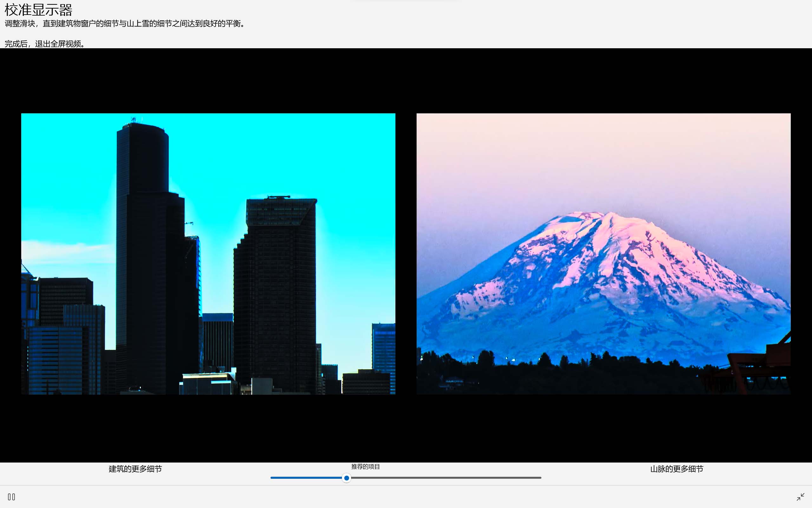Exit full screen video mode

[801, 497]
